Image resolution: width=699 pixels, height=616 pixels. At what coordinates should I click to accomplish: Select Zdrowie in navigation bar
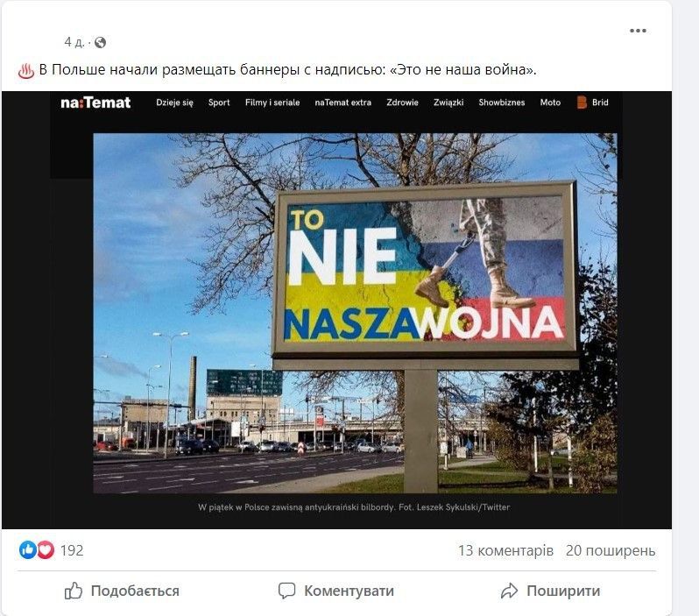click(x=403, y=103)
